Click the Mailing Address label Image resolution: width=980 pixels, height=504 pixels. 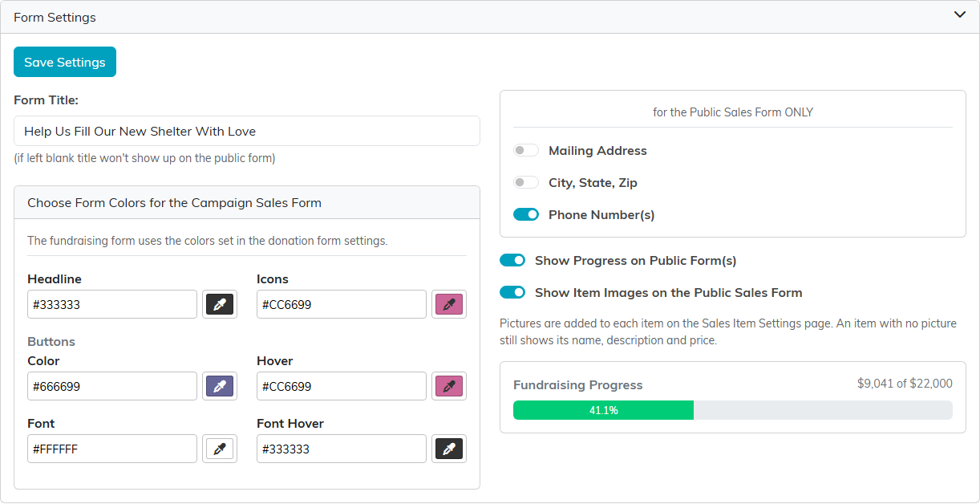[x=597, y=150]
